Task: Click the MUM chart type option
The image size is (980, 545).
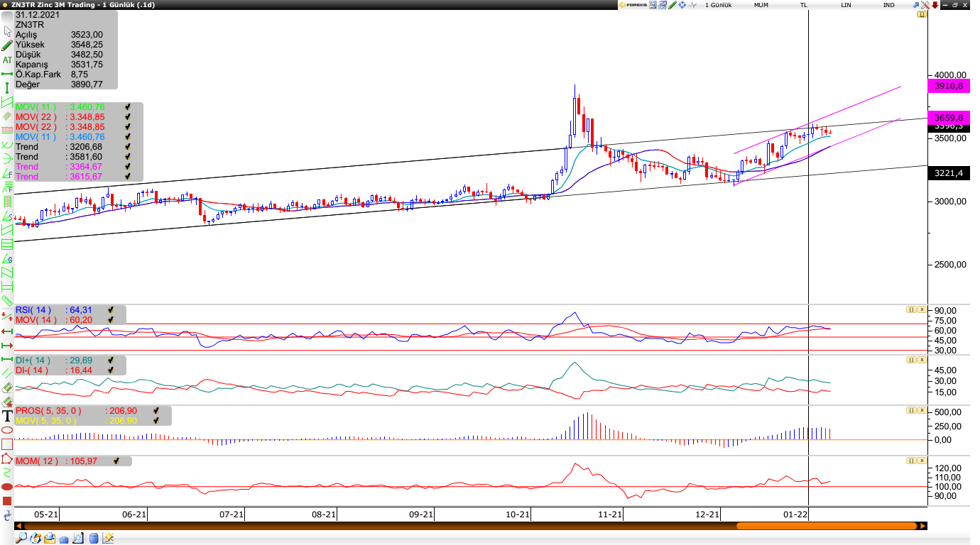Action: [761, 5]
